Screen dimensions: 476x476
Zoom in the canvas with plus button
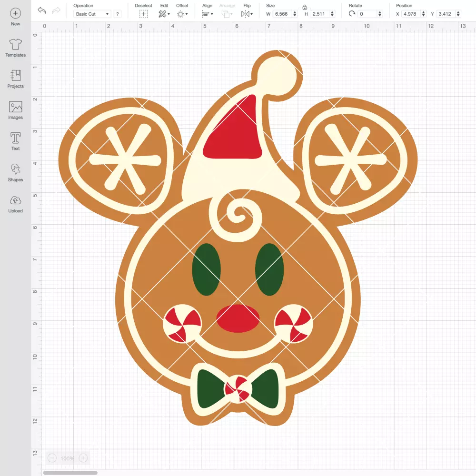[83, 458]
